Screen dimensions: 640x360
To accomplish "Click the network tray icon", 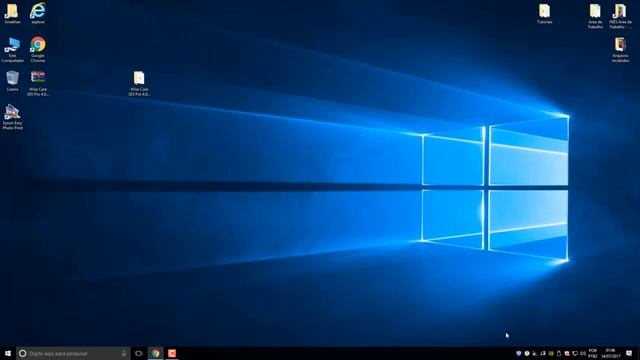I will (x=575, y=353).
